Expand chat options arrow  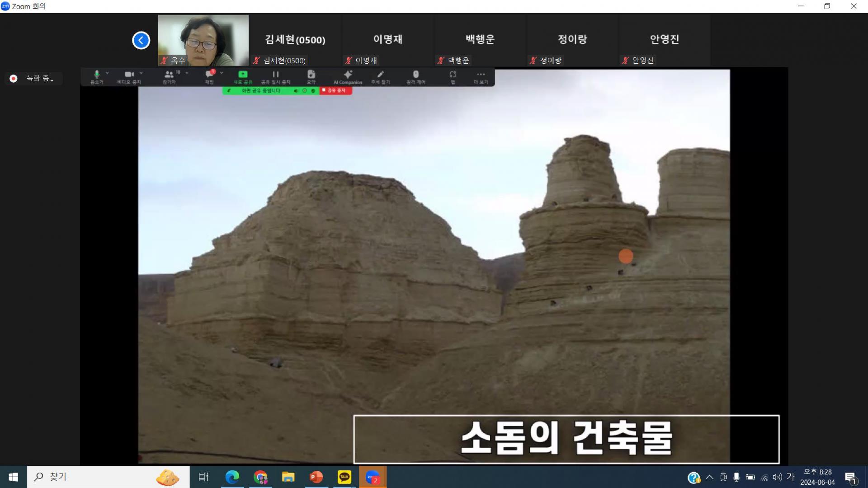point(222,73)
